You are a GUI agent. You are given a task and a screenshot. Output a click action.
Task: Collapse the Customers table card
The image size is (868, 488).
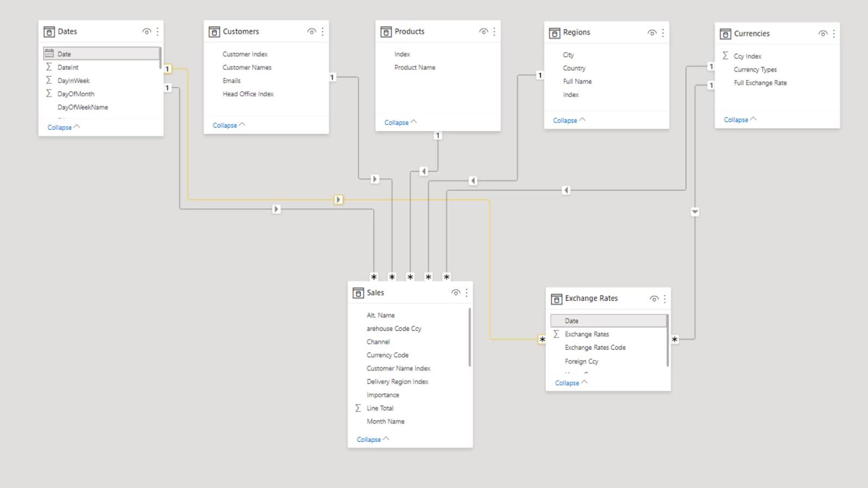click(229, 125)
